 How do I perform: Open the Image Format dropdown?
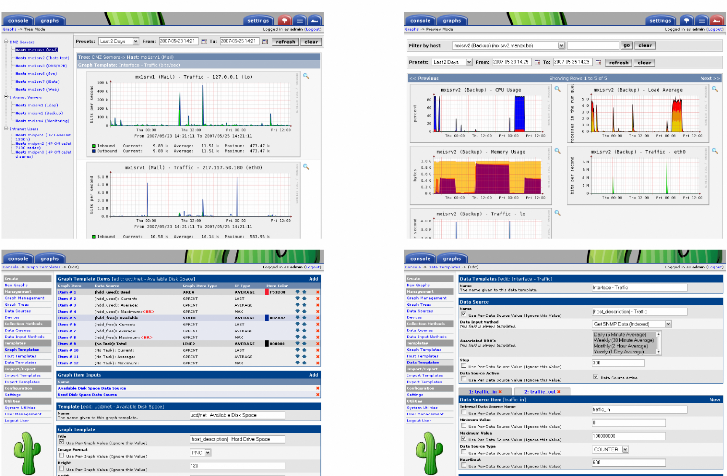tap(201, 452)
